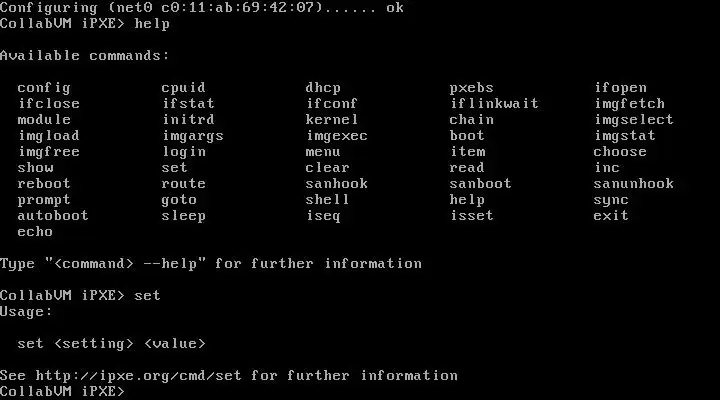
Task: Click the 'dhcp' command text
Action: pos(323,88)
